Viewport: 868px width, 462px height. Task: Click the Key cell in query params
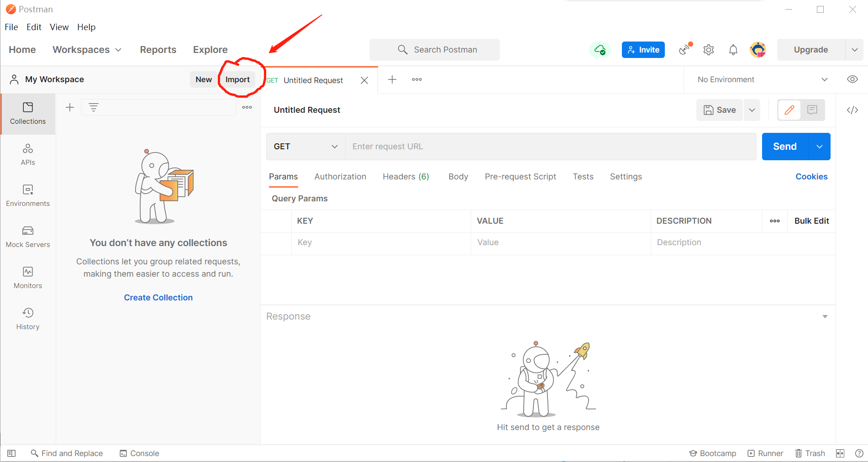(x=381, y=242)
